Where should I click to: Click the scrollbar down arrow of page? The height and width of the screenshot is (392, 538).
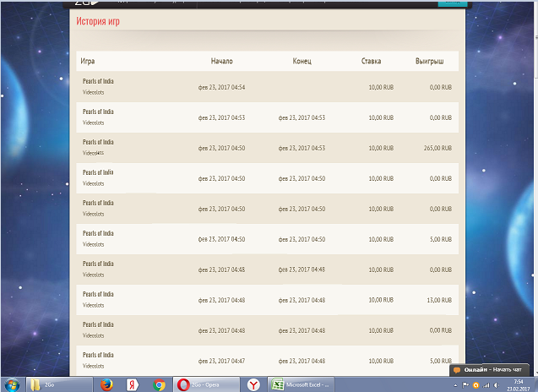(x=536, y=373)
